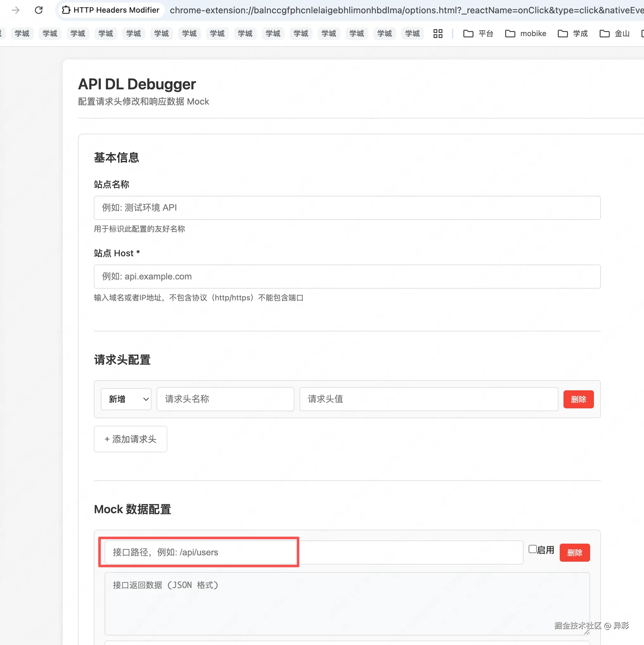Click the last 学城 bookmark before grid icon
This screenshot has width=644, height=645.
click(x=412, y=33)
